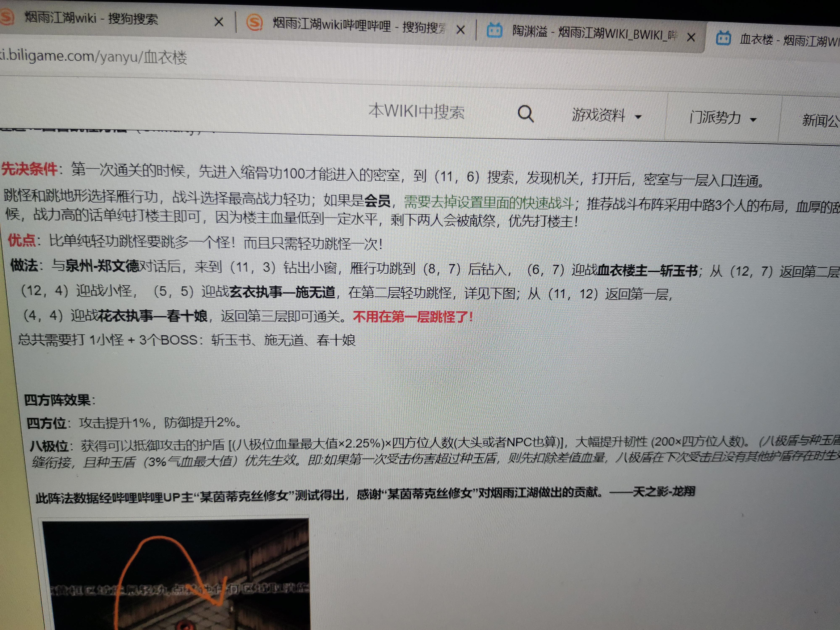Click Sogou favicon on the first tab
Image resolution: width=840 pixels, height=630 pixels.
coord(6,17)
